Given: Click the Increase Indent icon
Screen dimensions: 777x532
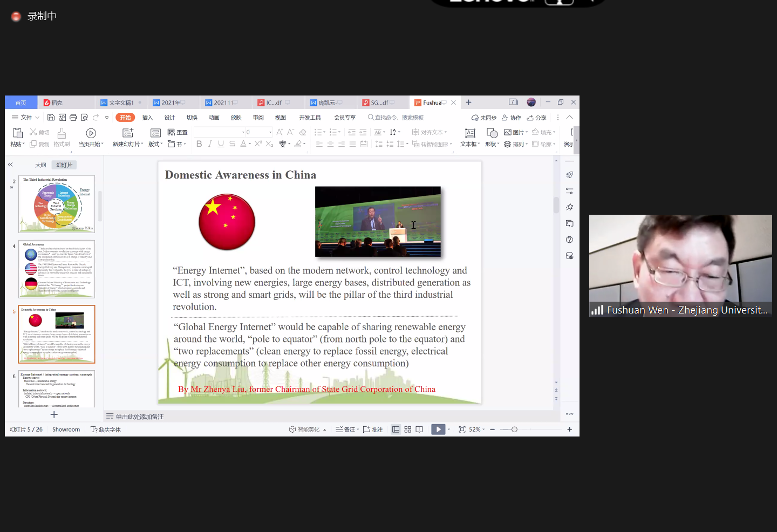Looking at the screenshot, I should [363, 132].
